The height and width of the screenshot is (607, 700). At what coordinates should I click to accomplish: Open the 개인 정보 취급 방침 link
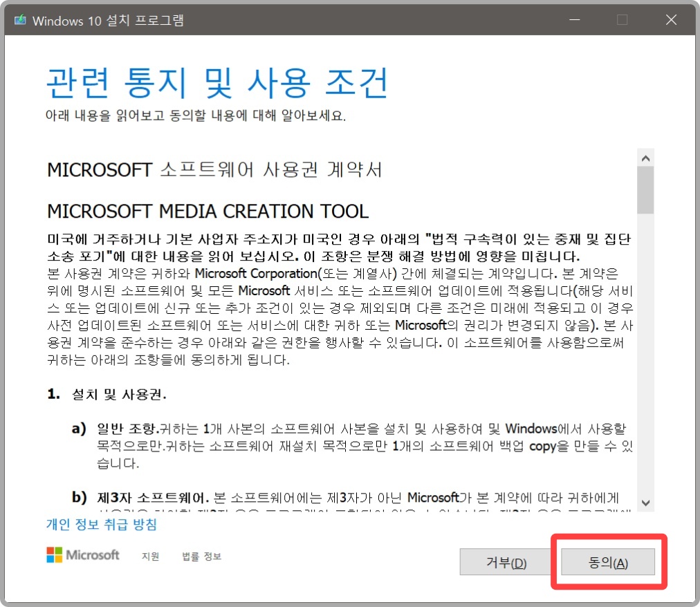click(102, 524)
